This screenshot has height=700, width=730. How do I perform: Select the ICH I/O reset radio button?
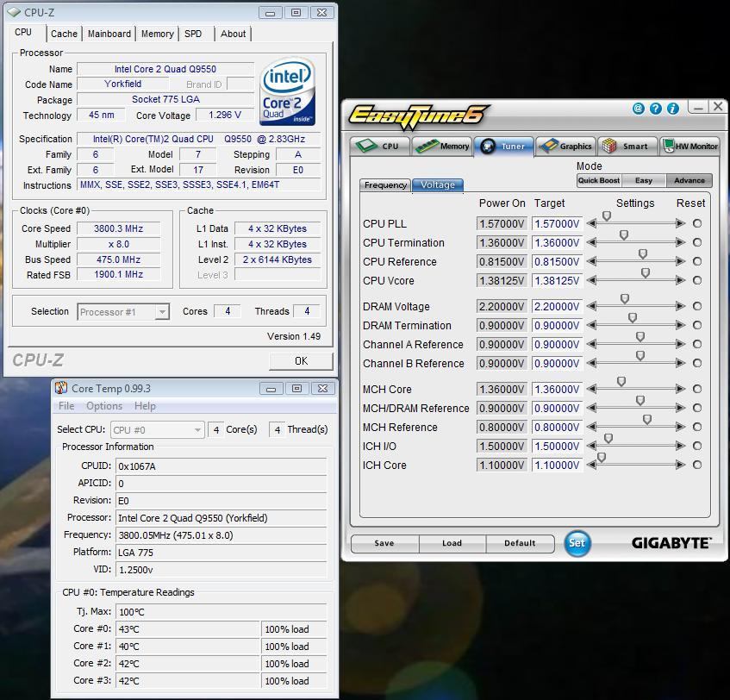coord(697,446)
